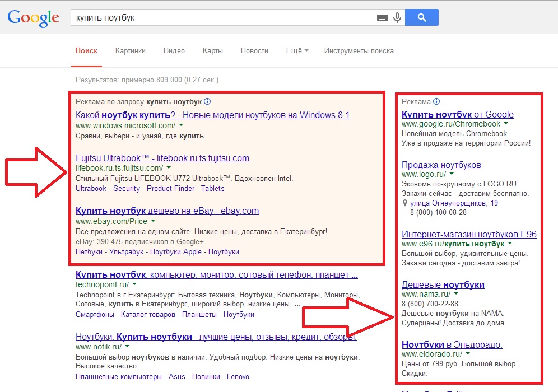Open Инструменты поиска
558x392 pixels.
[x=359, y=51]
